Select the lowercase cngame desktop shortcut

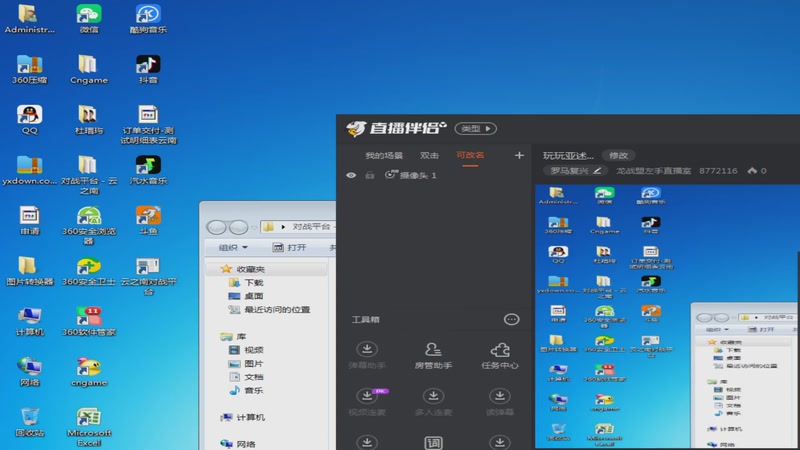tap(89, 371)
